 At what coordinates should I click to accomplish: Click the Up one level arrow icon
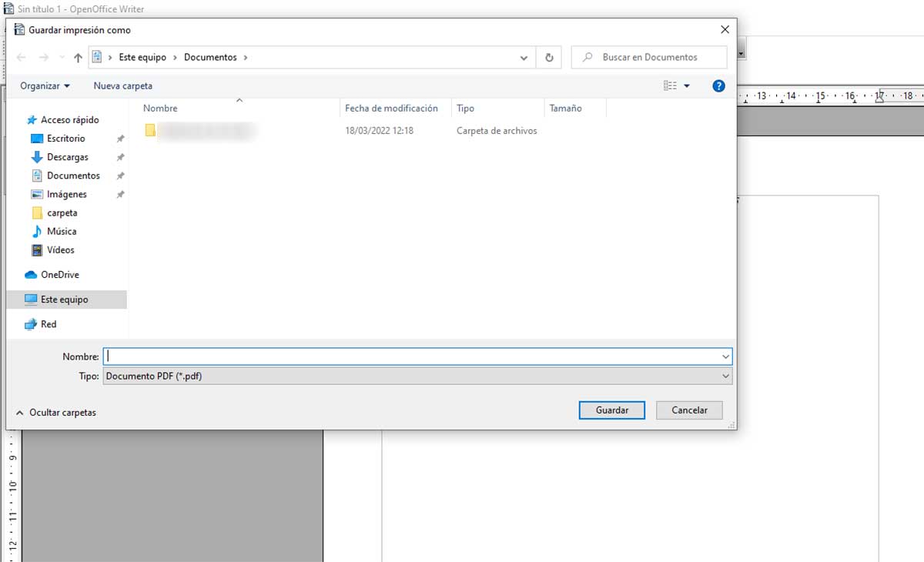click(78, 58)
